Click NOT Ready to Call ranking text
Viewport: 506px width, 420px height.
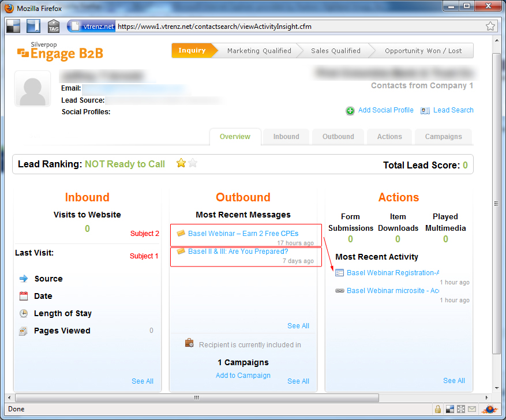coord(125,164)
